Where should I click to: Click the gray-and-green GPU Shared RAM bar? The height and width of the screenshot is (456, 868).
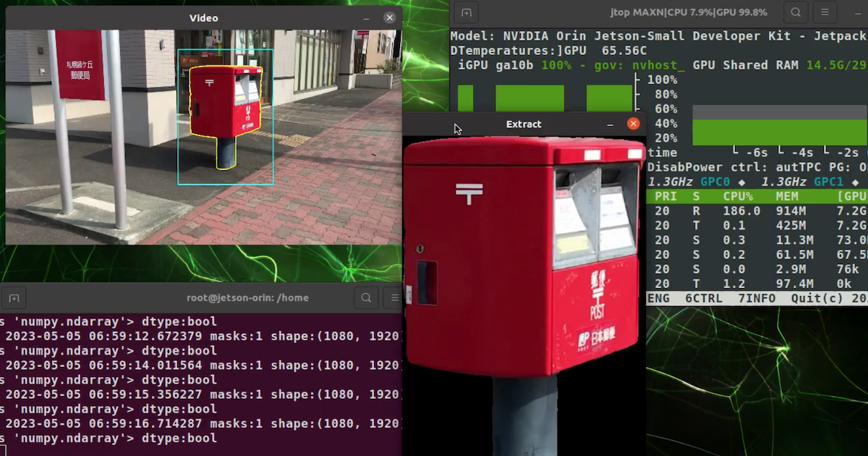click(780, 125)
